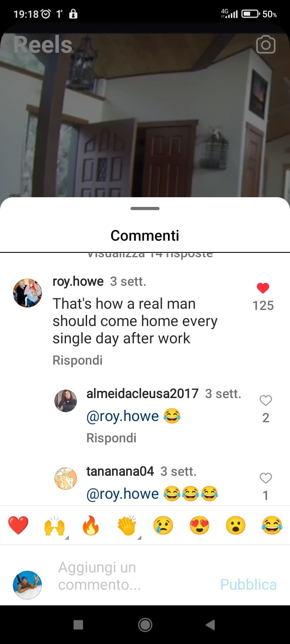Tap the Android home navigation button
This screenshot has height=644, width=290.
[145, 625]
